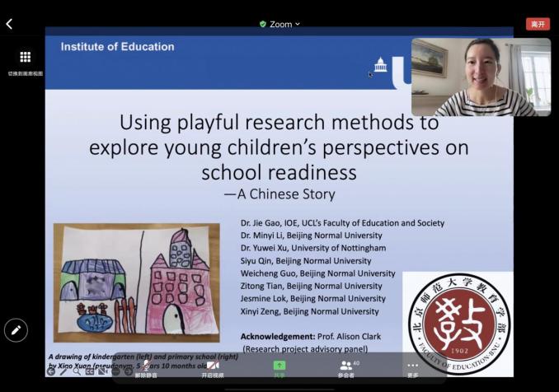559x392 pixels.
Task: Switch to gallery view using grid icon
Action: (x=25, y=58)
